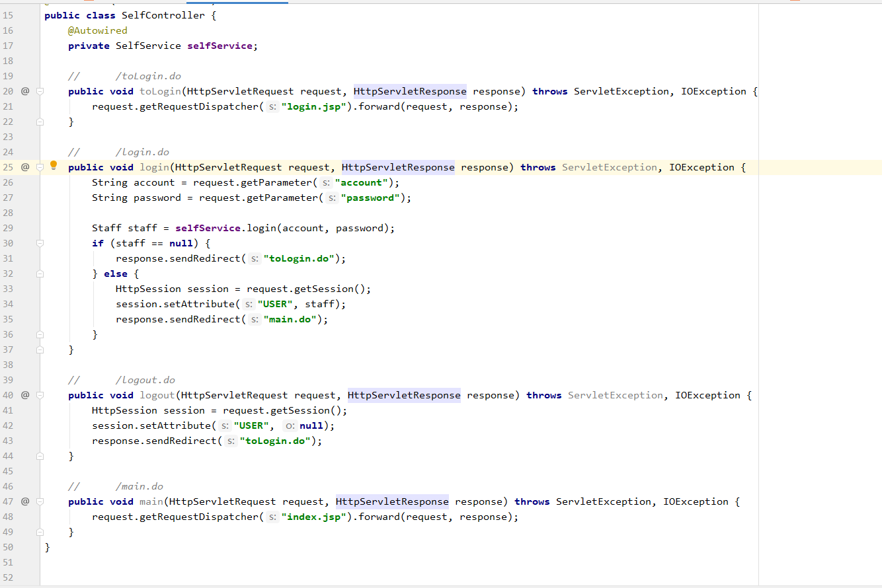Click the "index.jsp" string literal
Image resolution: width=882 pixels, height=588 pixels.
click(x=314, y=517)
